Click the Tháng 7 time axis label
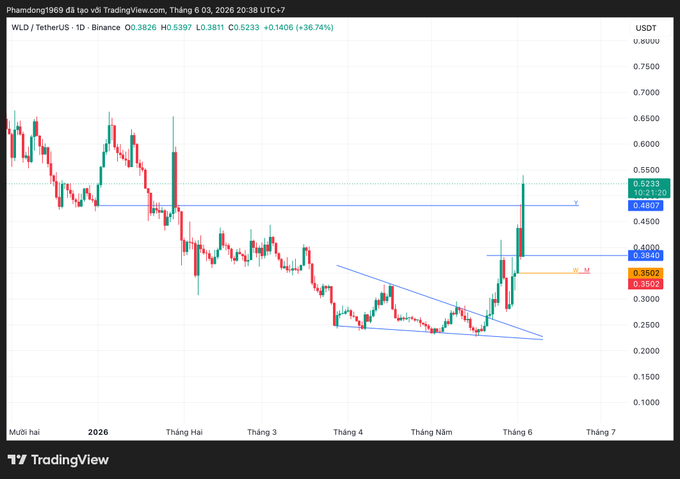Screen dimensions: 680x479 601,432
